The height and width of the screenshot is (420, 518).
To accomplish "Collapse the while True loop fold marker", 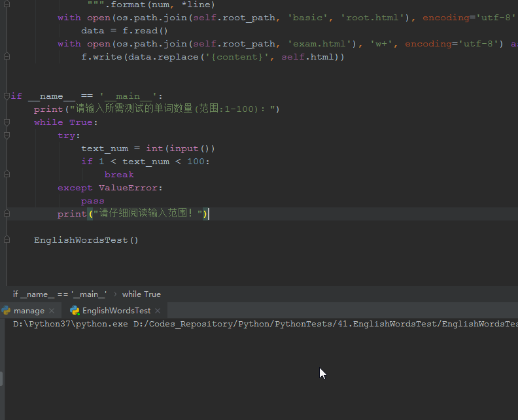I will point(7,122).
